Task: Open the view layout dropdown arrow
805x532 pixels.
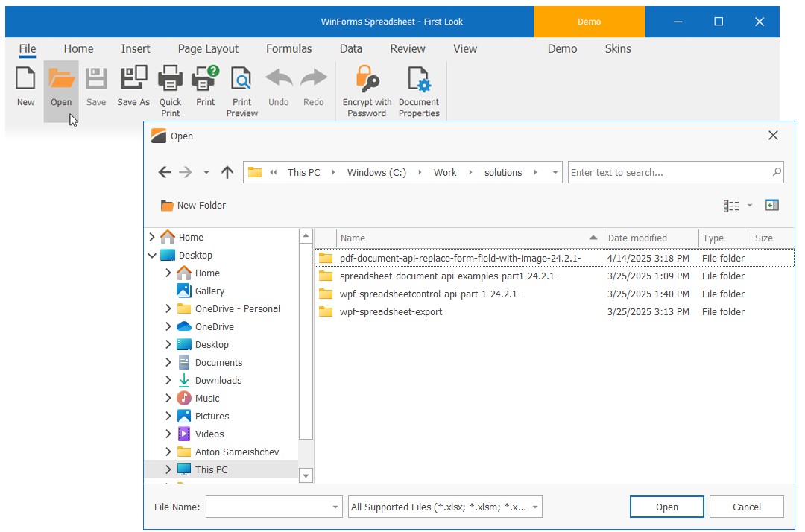Action: (750, 206)
